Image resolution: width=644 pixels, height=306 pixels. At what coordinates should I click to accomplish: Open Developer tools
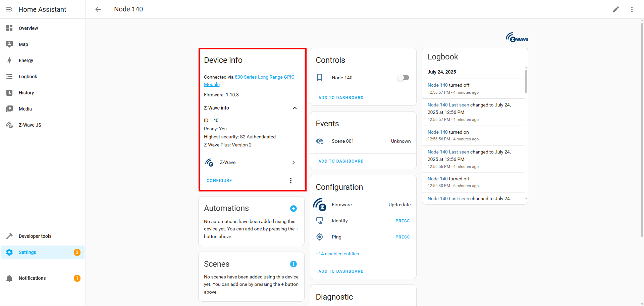click(x=43, y=236)
